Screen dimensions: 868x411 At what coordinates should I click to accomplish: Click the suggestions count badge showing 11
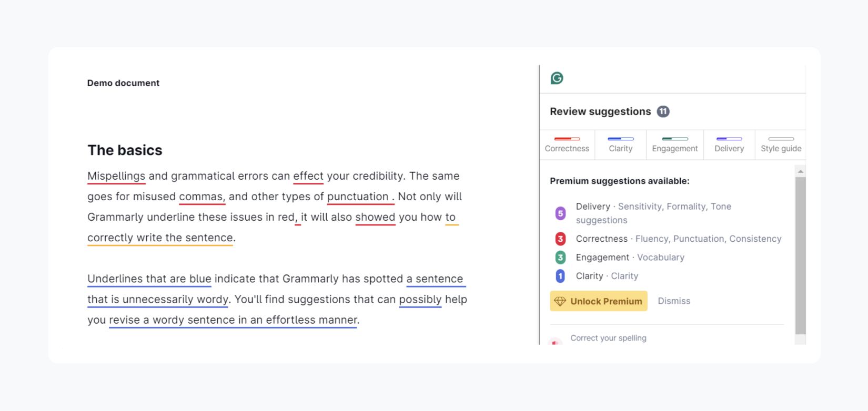pyautogui.click(x=663, y=111)
